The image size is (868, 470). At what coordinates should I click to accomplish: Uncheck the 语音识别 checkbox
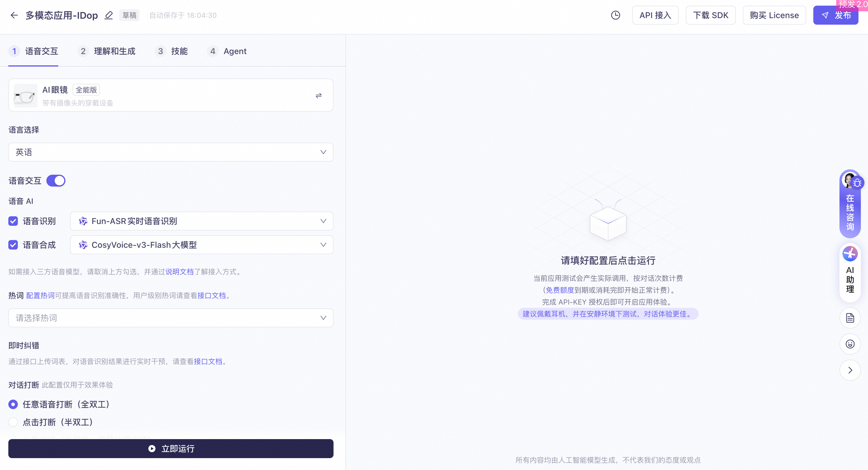pos(13,221)
